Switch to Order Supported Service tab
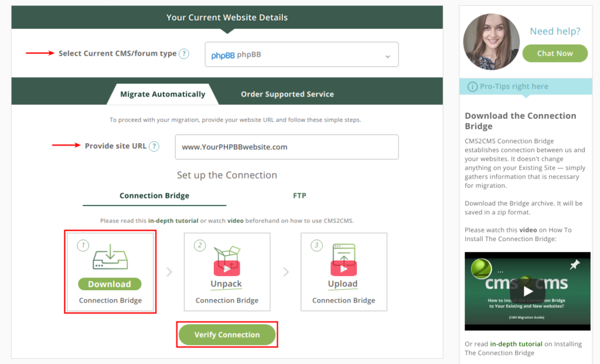 [x=287, y=94]
